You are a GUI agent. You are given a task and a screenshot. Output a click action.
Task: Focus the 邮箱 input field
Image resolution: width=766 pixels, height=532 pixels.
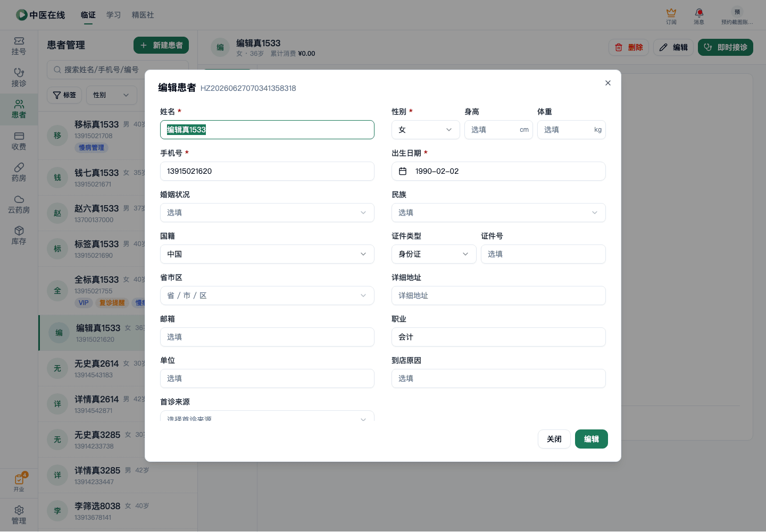pyautogui.click(x=267, y=337)
